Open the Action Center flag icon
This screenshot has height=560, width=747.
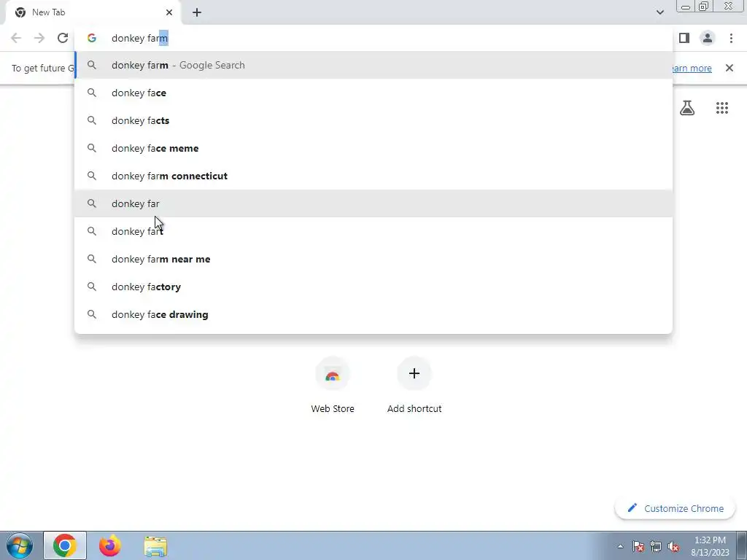[x=638, y=547]
